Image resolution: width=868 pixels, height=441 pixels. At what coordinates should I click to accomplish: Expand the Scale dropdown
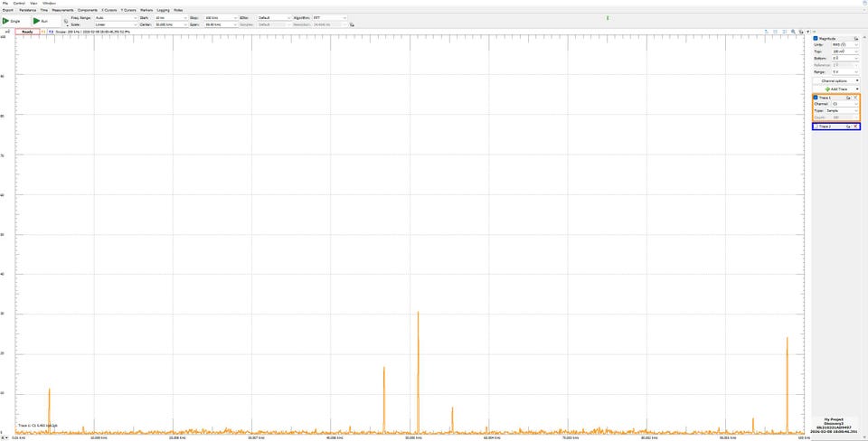point(116,25)
